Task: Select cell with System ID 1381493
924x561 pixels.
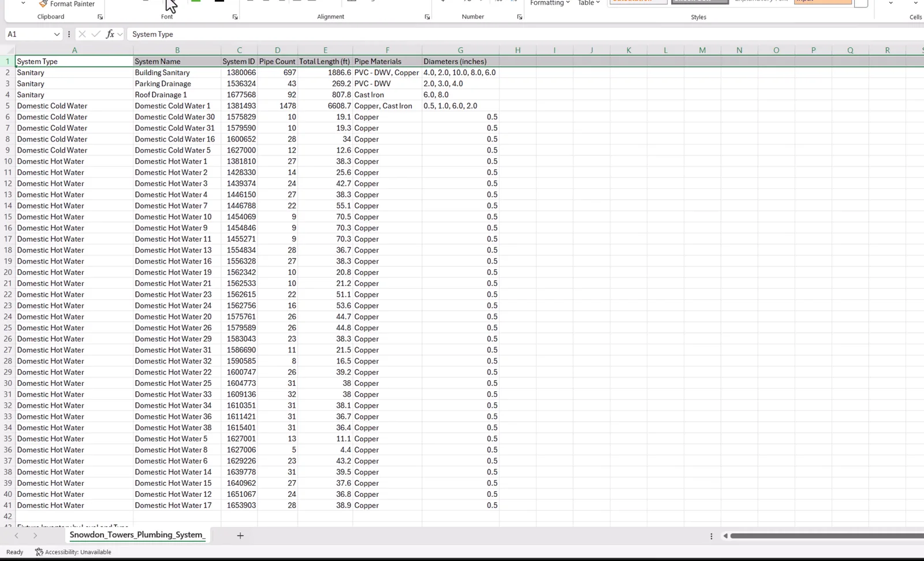Action: coord(239,106)
